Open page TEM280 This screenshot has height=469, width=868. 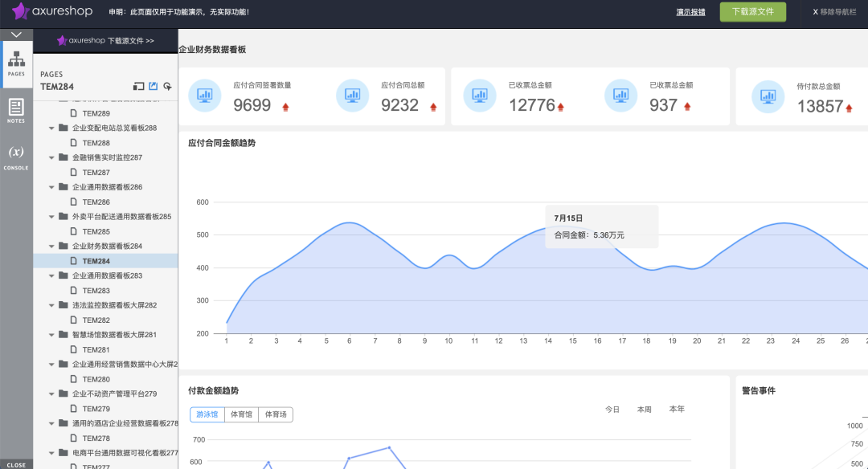click(96, 379)
